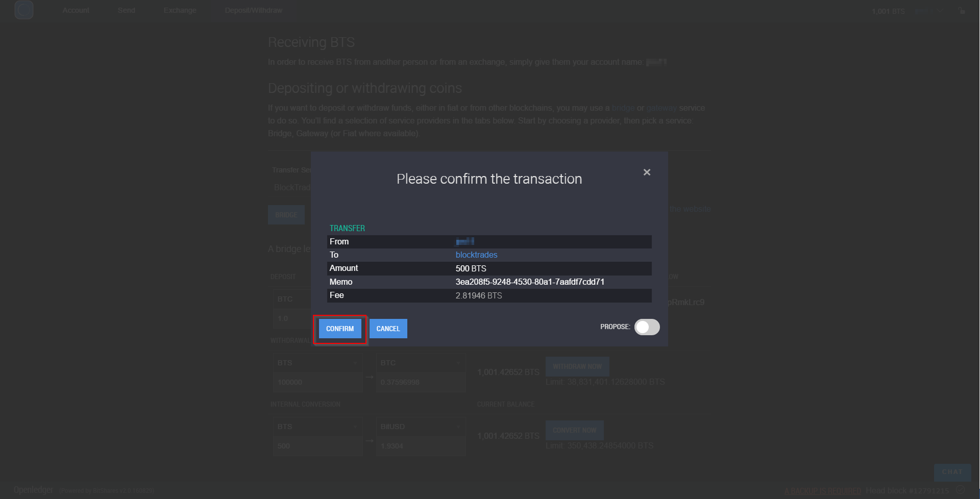Screen dimensions: 980x499
Task: Click the withdrawal output field showing 0.37596998
Action: [421, 382]
